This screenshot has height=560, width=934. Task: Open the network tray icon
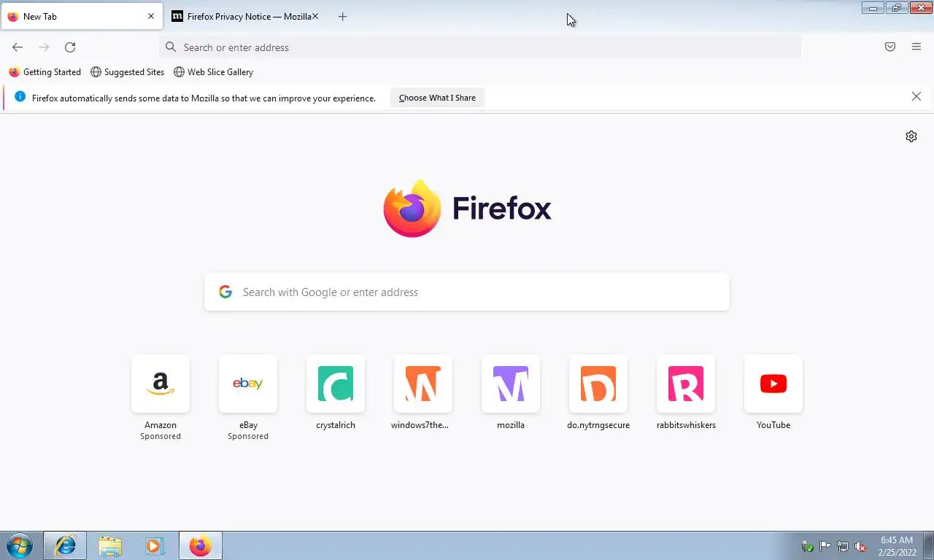click(x=843, y=546)
